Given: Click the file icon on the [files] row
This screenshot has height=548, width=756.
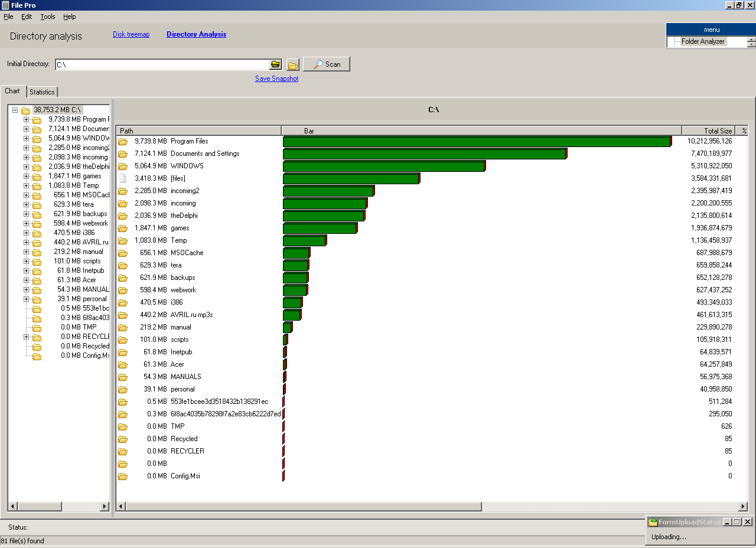Looking at the screenshot, I should [x=123, y=178].
